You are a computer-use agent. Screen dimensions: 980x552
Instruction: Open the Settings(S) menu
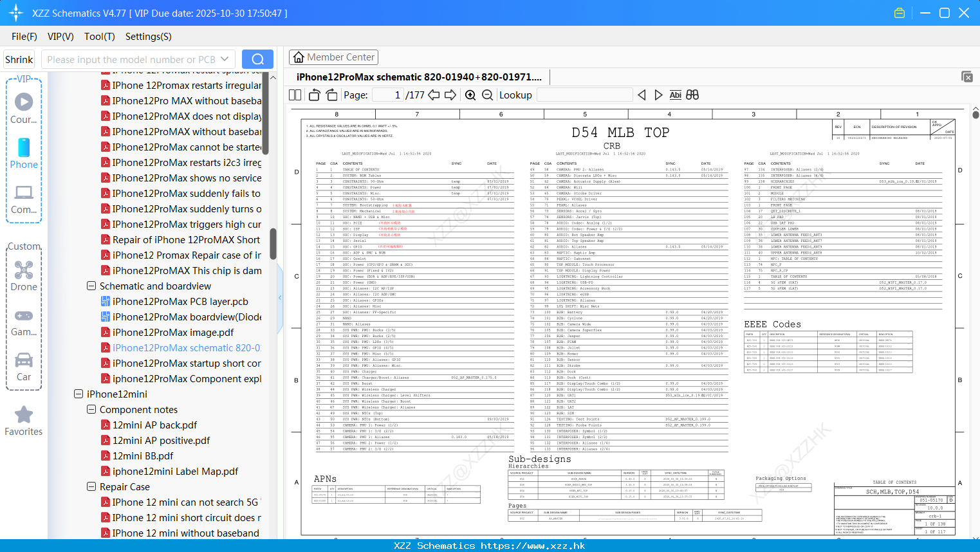point(149,37)
